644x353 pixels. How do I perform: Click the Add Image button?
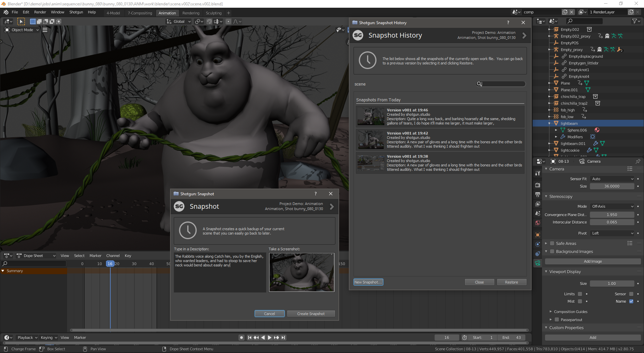pyautogui.click(x=593, y=261)
